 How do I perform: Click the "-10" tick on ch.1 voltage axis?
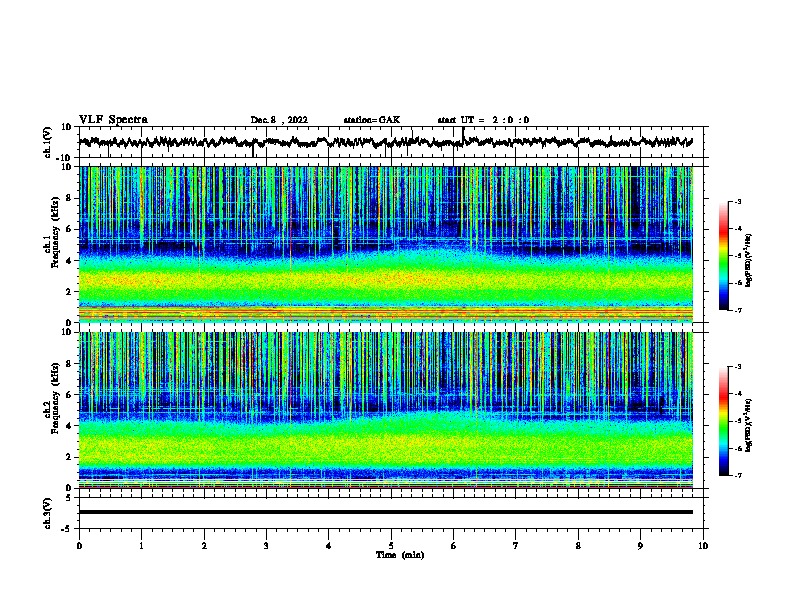(64, 158)
